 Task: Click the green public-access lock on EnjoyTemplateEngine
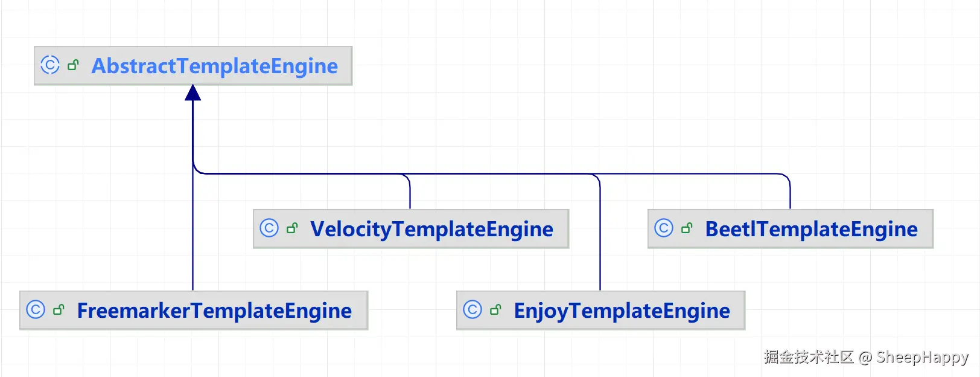point(496,309)
